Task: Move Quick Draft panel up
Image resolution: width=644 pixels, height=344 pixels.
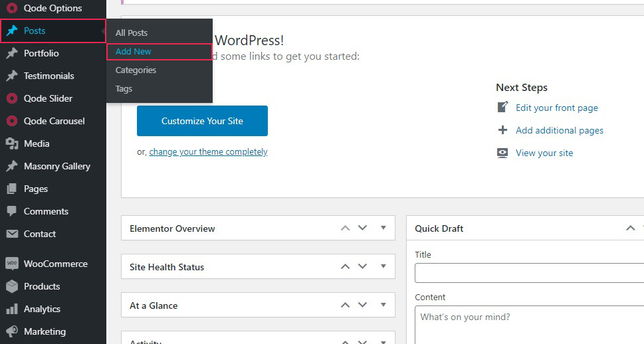Action: point(631,228)
